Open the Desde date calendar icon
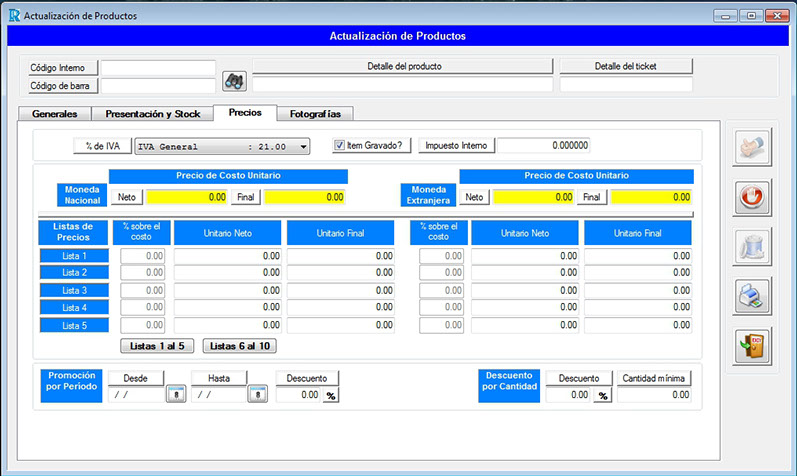Viewport: 797px width, 476px height. pos(174,394)
